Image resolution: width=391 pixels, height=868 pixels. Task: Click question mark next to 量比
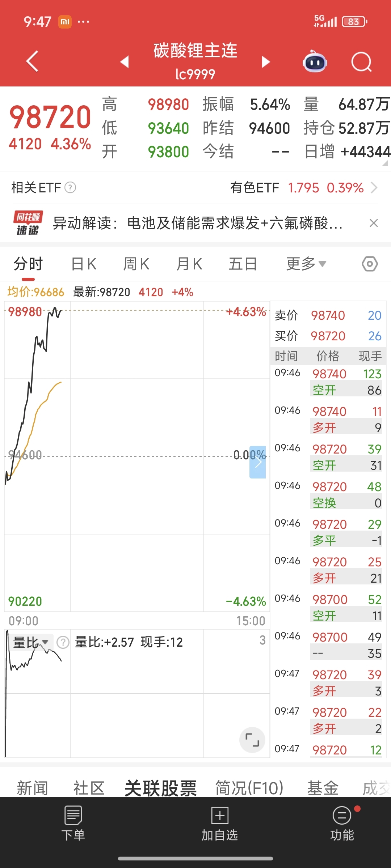click(x=63, y=642)
